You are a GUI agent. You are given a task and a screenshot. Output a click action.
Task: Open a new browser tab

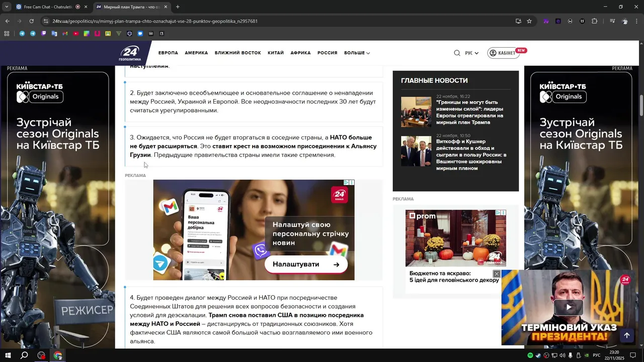coord(178,7)
